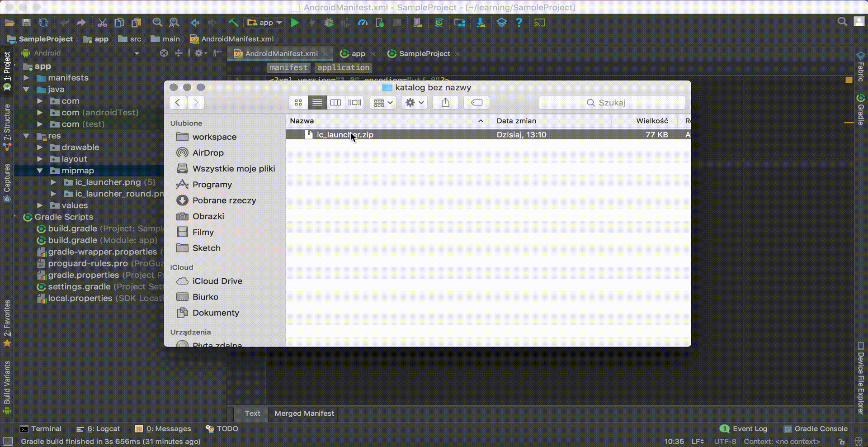The image size is (868, 447).
Task: Hide the project panel with the hide icon
Action: (217, 53)
